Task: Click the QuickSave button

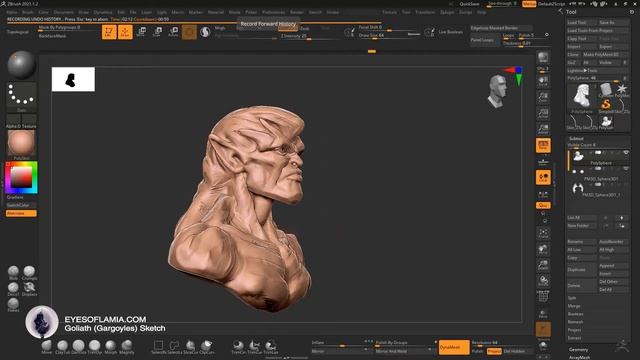Action: [469, 4]
